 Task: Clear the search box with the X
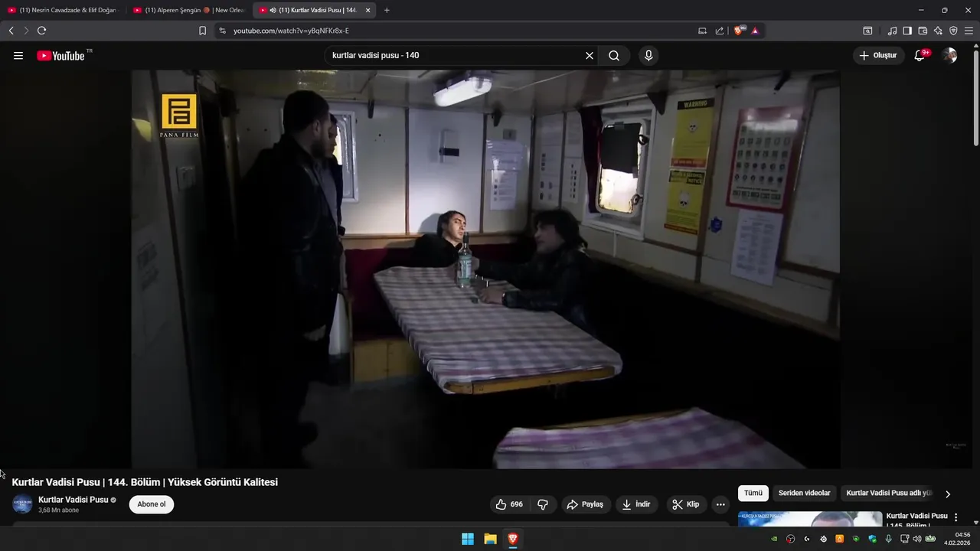pyautogui.click(x=590, y=56)
